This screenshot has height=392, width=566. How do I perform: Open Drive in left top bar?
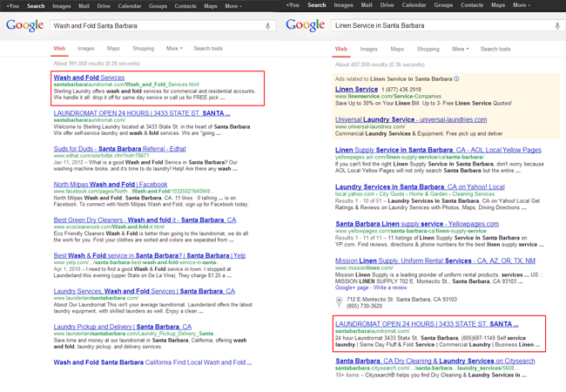pyautogui.click(x=104, y=6)
